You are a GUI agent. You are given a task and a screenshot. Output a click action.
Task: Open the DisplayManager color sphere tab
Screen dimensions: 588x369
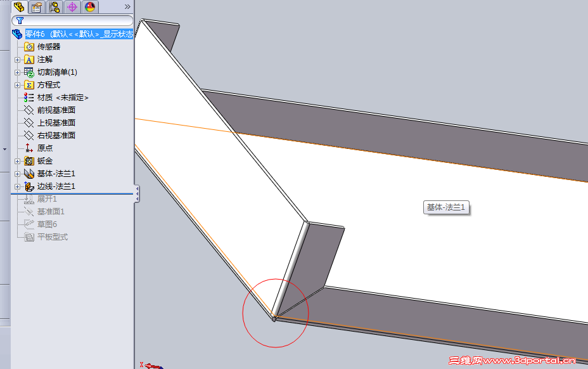click(89, 7)
